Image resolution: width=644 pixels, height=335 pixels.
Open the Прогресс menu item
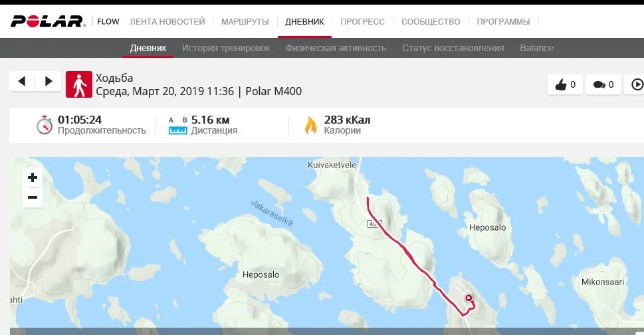[x=363, y=22]
